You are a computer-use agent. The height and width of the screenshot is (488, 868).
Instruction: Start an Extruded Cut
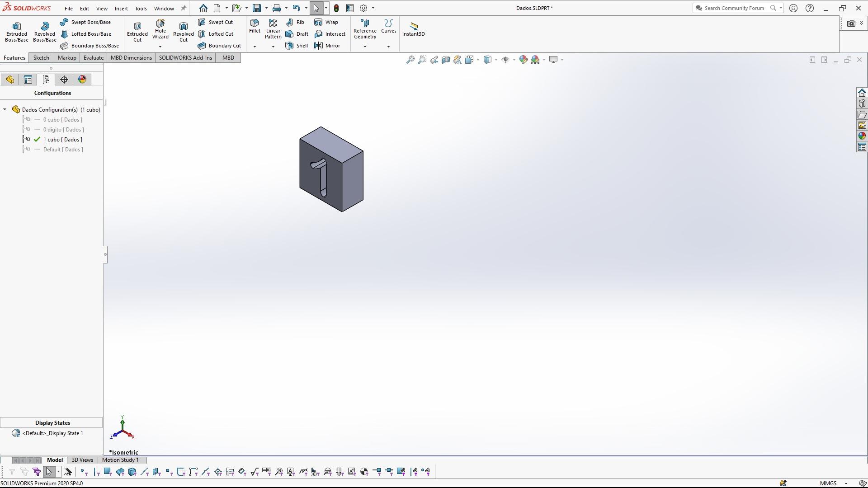click(x=137, y=32)
